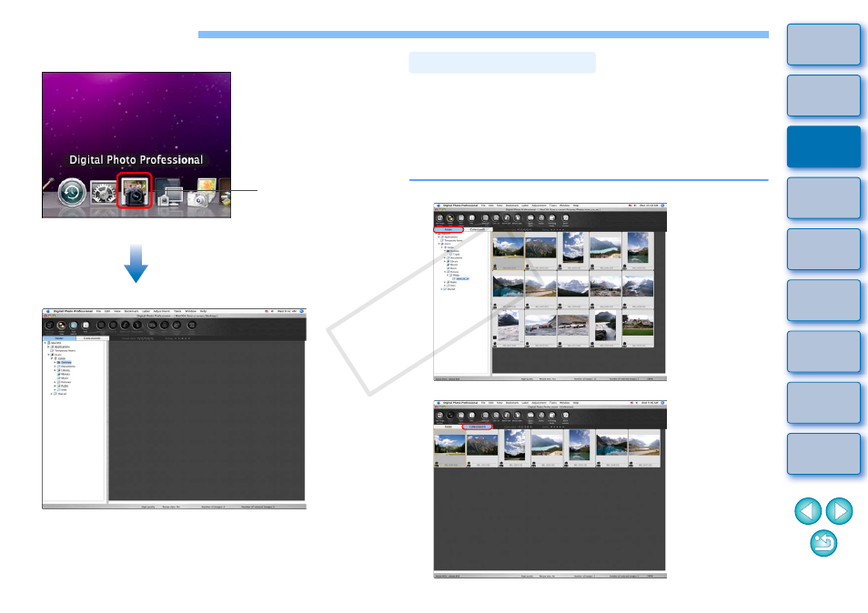This screenshot has height=613, width=868.
Task: Click the camera-with-photo dock icon
Action: (x=201, y=192)
